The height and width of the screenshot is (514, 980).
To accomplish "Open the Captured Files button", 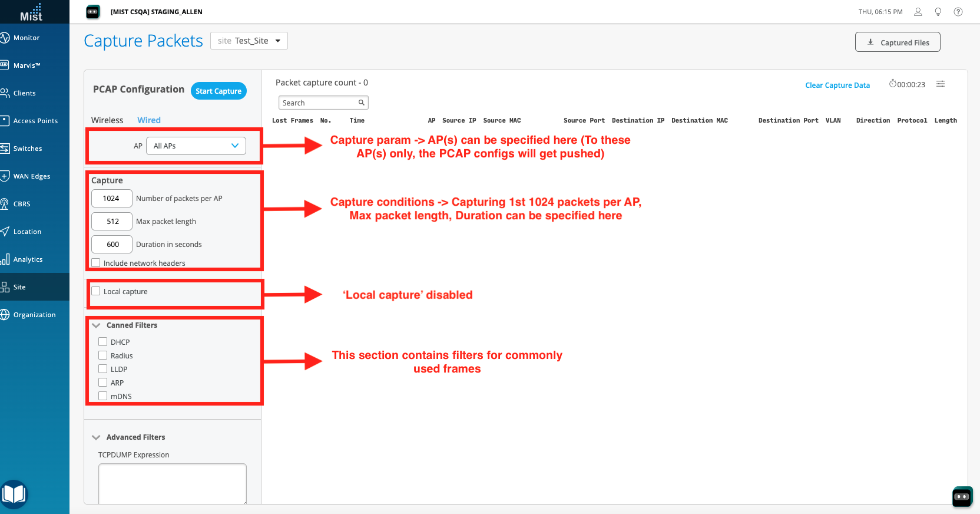I will 897,42.
